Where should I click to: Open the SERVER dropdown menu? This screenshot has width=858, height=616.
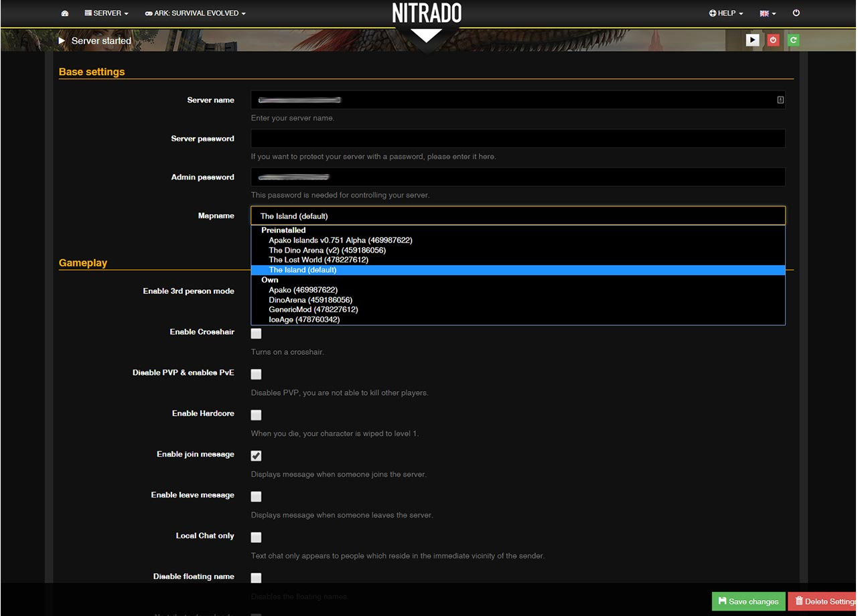coord(106,13)
